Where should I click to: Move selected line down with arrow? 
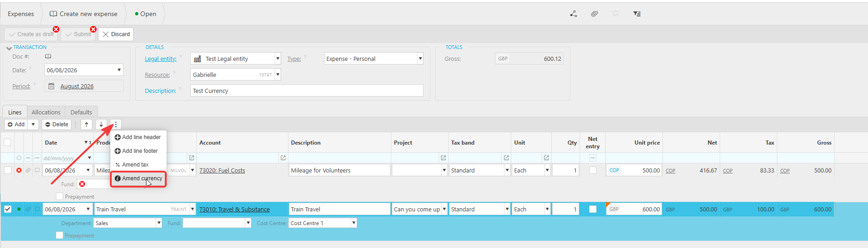click(101, 124)
